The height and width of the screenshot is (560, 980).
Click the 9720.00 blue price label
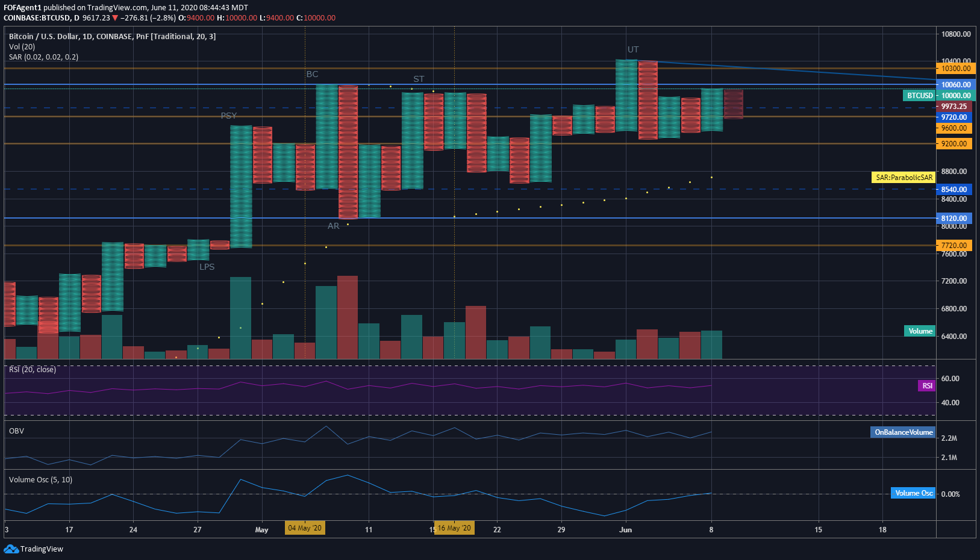point(954,117)
